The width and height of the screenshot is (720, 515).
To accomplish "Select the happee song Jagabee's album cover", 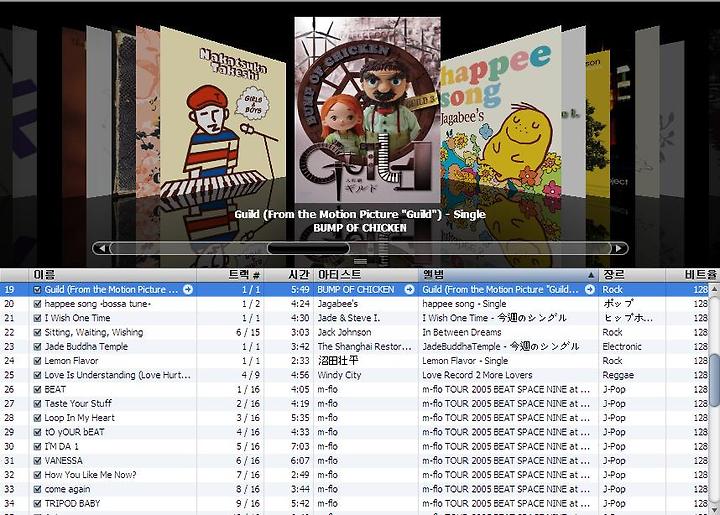I will (501, 112).
